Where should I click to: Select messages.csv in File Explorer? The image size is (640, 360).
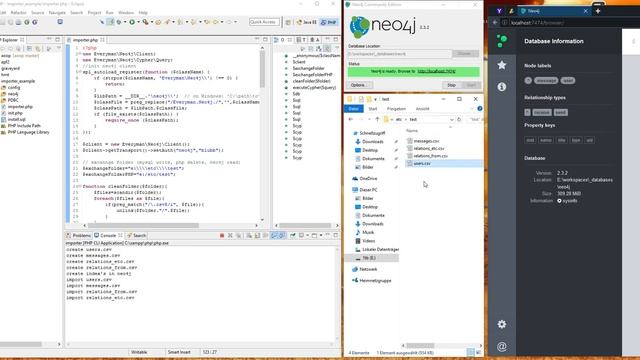426,141
